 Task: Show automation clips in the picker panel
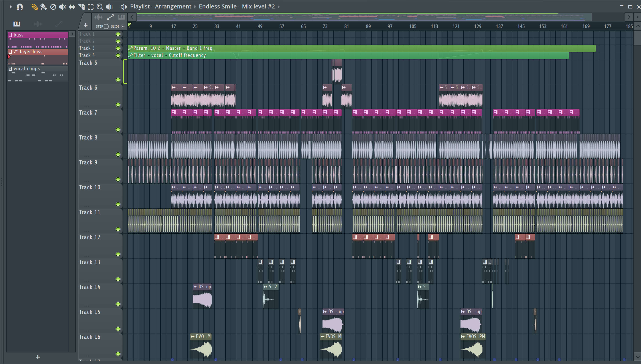59,24
